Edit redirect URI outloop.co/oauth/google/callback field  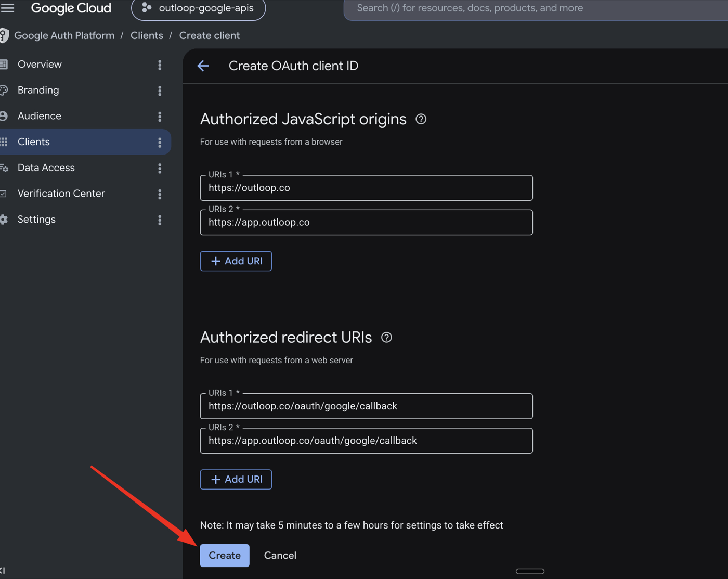tap(366, 406)
